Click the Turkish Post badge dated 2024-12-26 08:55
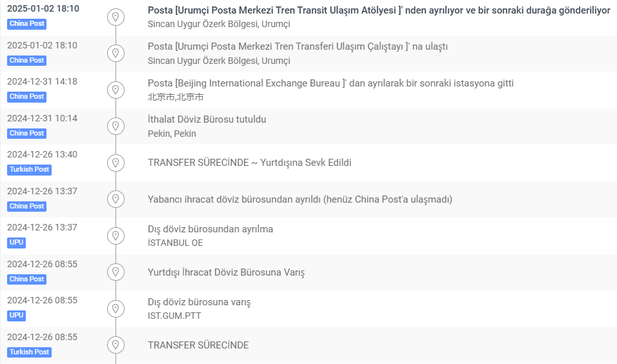This screenshot has width=617, height=364. click(29, 352)
